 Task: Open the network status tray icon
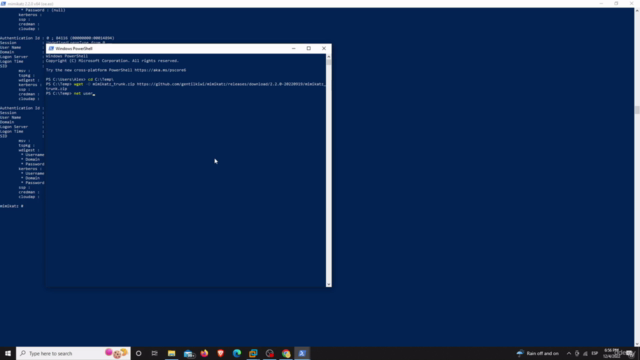coord(585,353)
